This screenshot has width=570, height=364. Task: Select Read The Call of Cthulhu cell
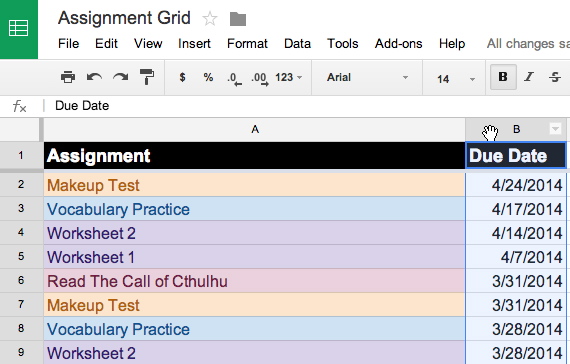(x=254, y=281)
